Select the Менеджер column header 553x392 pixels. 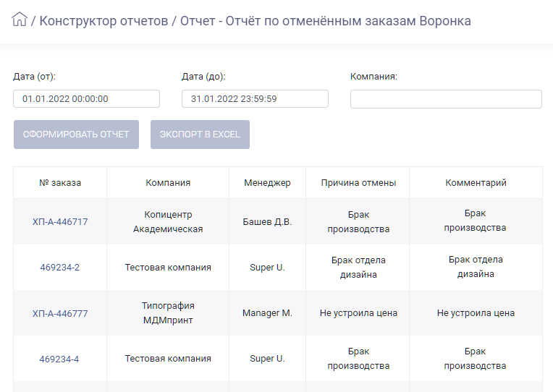[x=267, y=182]
